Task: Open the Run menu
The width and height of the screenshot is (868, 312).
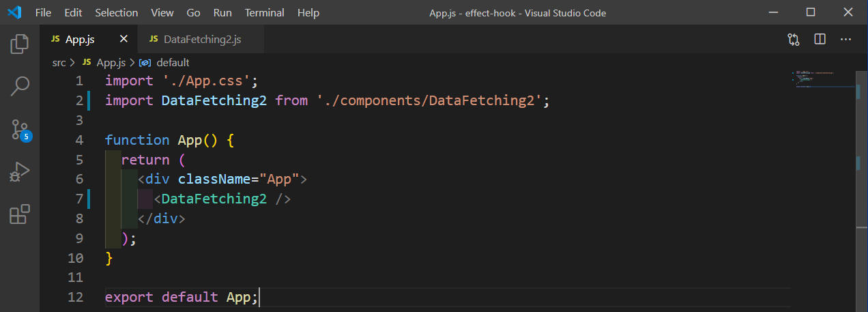Action: 222,12
